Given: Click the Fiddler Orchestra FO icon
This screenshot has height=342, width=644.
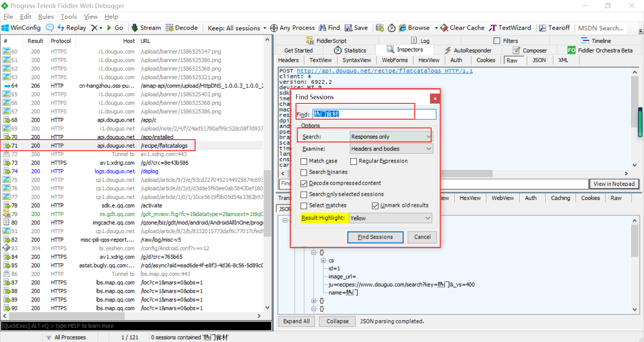Looking at the screenshot, I should click(572, 50).
